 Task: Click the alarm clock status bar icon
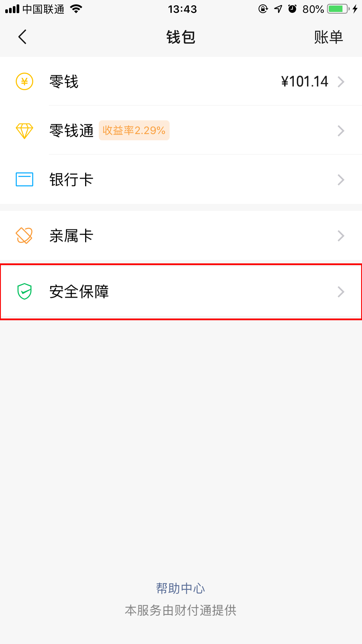point(293,9)
